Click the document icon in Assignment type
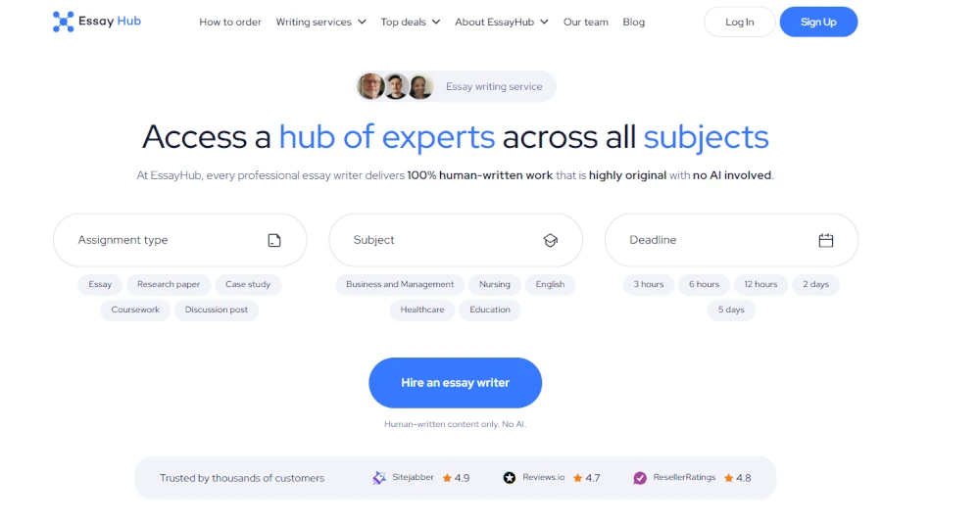The height and width of the screenshot is (525, 980). point(274,240)
